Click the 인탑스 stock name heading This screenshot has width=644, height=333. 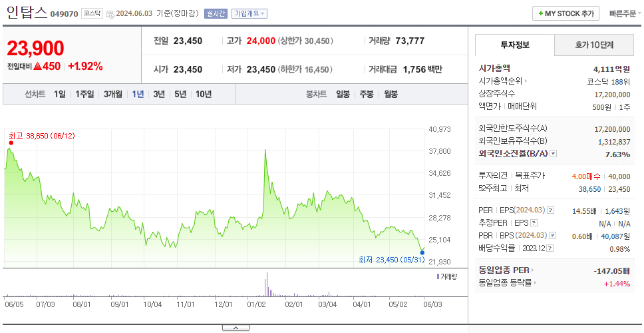(27, 12)
